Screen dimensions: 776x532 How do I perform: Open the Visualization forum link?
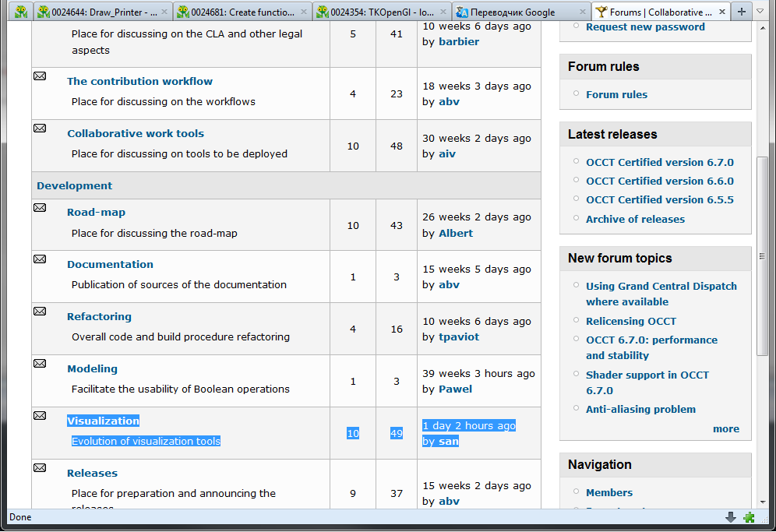[103, 421]
